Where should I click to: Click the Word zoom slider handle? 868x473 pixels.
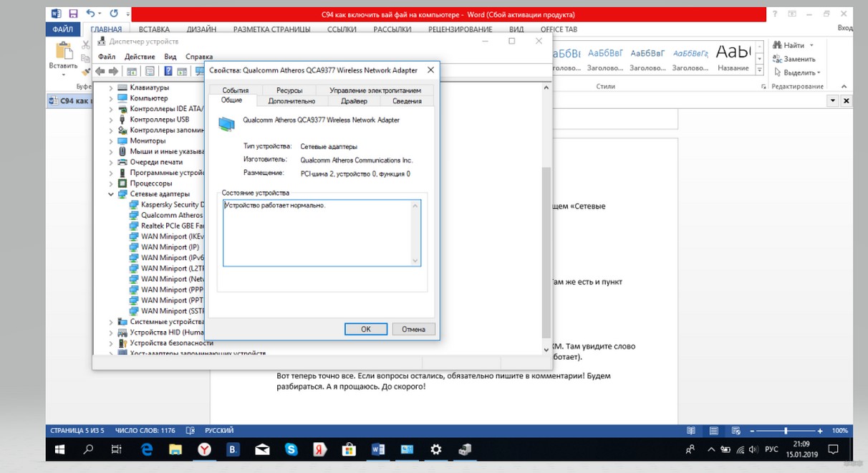(x=786, y=431)
